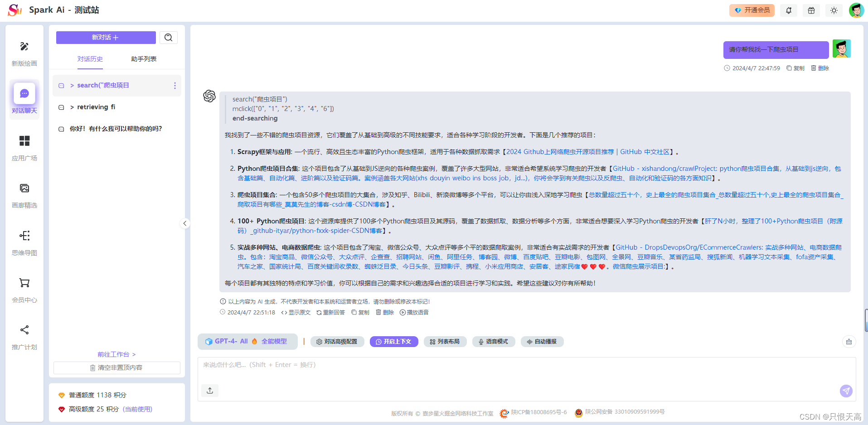This screenshot has width=868, height=425.
Task: Open the 新版绘画 drawing sidebar icon
Action: pyautogui.click(x=24, y=47)
